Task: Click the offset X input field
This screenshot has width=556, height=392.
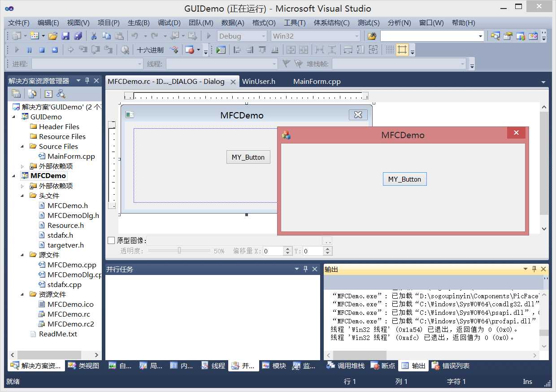Action: click(x=274, y=251)
